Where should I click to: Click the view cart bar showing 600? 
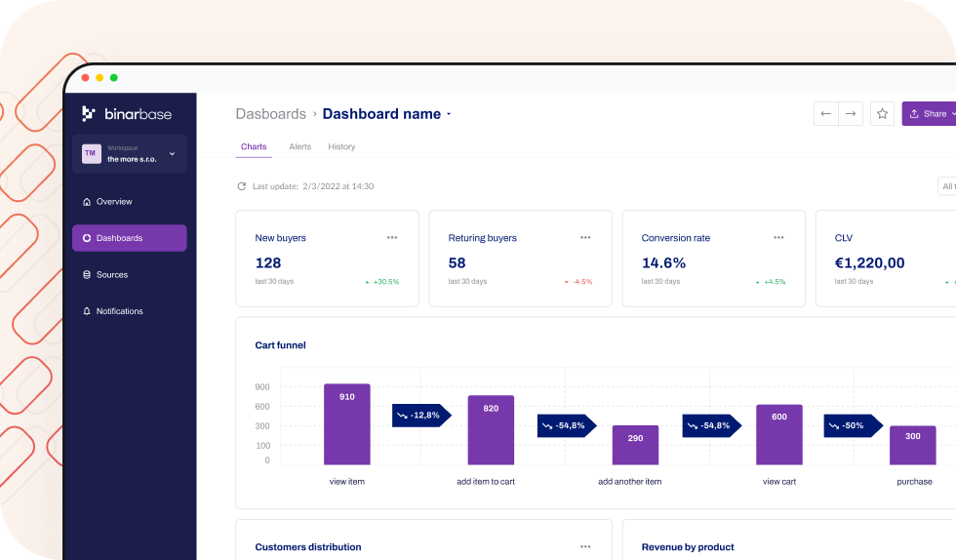(779, 434)
